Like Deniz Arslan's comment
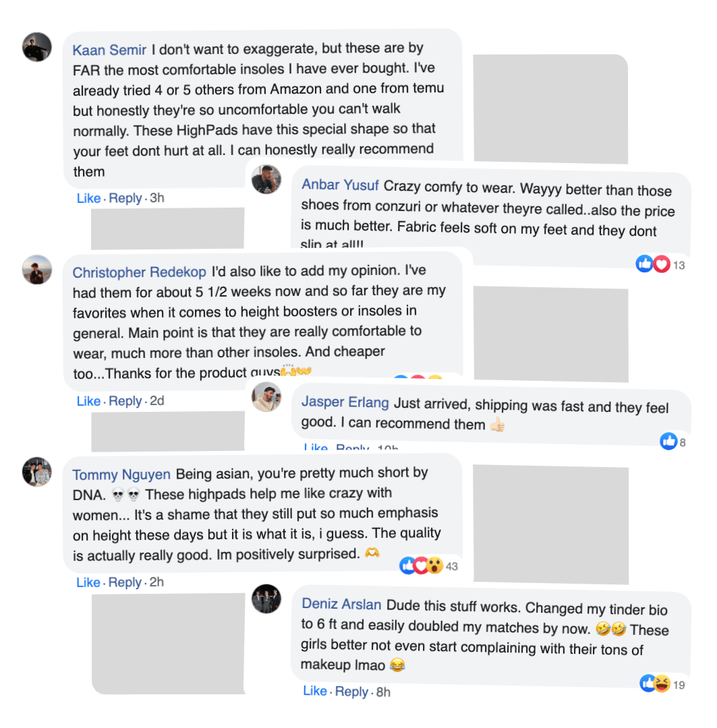 pyautogui.click(x=315, y=691)
